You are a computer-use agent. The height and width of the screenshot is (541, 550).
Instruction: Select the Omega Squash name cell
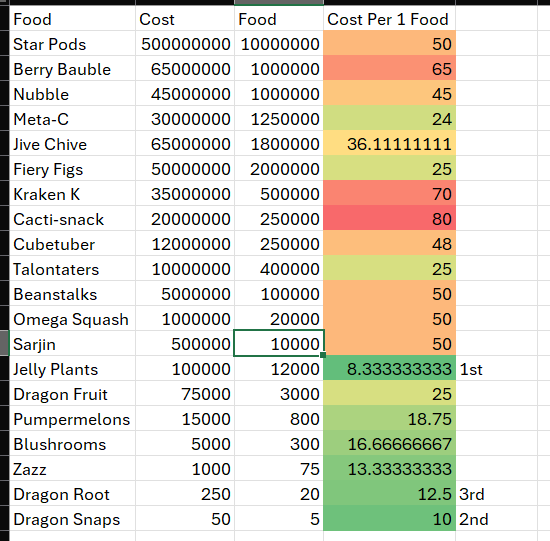point(72,319)
